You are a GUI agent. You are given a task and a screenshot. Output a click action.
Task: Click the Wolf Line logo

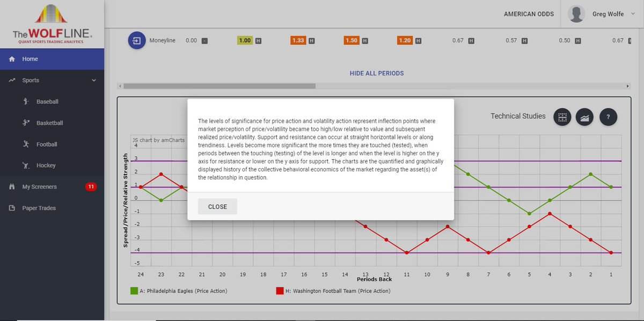point(52,24)
